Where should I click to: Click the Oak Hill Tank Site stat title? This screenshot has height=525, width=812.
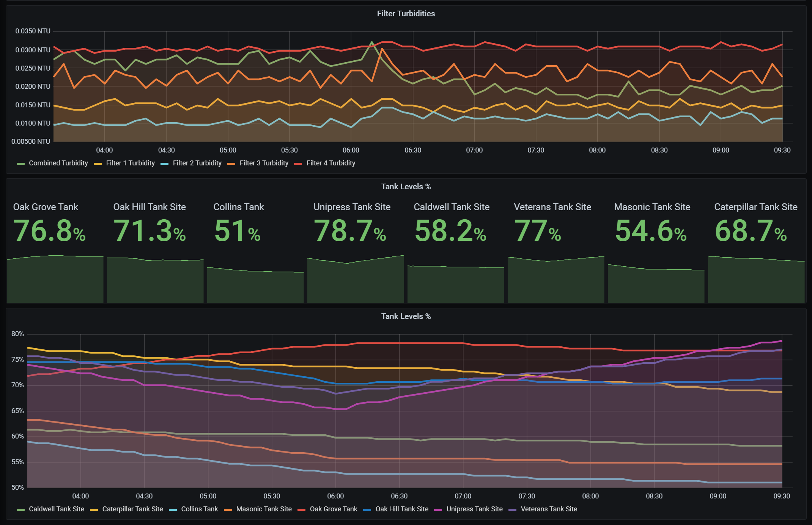[x=149, y=207]
